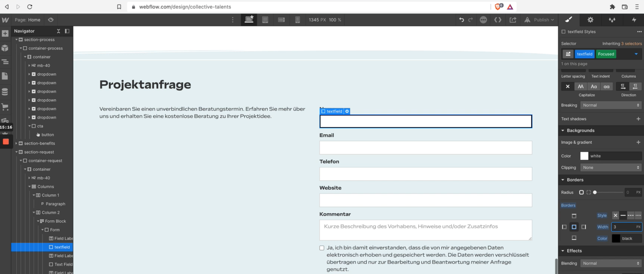Switch to the Interactions lightning tab

pos(634,20)
